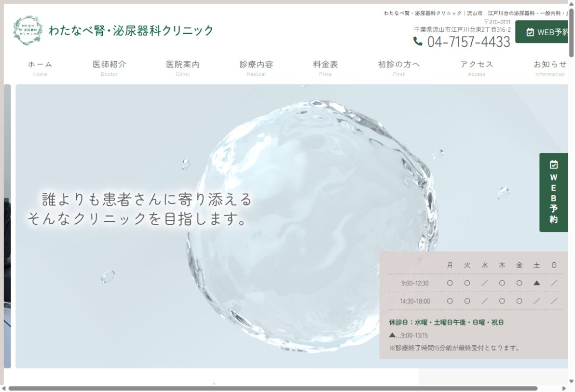Open the 料金表 Price menu item
This screenshot has width=575, height=392.
click(x=325, y=68)
